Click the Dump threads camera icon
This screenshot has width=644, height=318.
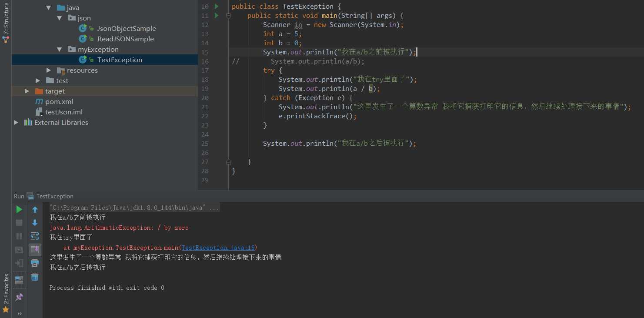[x=19, y=250]
